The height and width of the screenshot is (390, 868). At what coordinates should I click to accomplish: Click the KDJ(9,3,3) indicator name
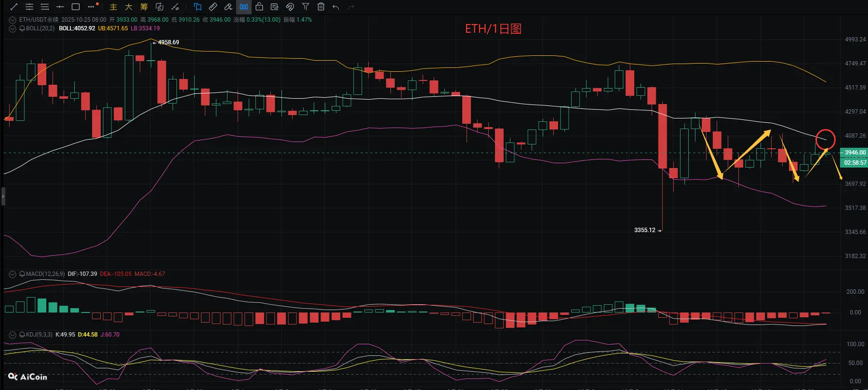(39, 335)
